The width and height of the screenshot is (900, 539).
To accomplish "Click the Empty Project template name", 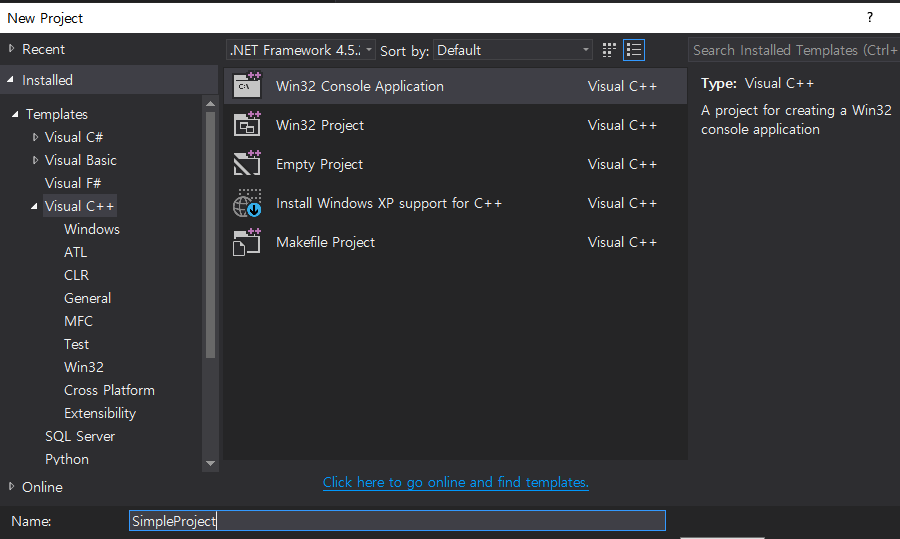I will click(x=319, y=164).
